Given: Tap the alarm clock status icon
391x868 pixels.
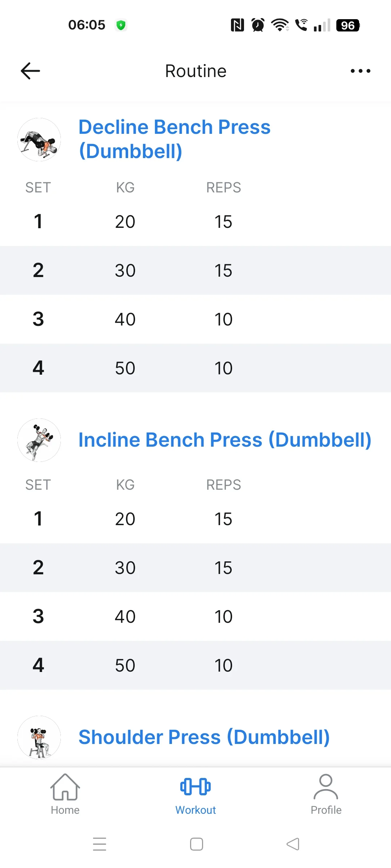Looking at the screenshot, I should (x=258, y=25).
